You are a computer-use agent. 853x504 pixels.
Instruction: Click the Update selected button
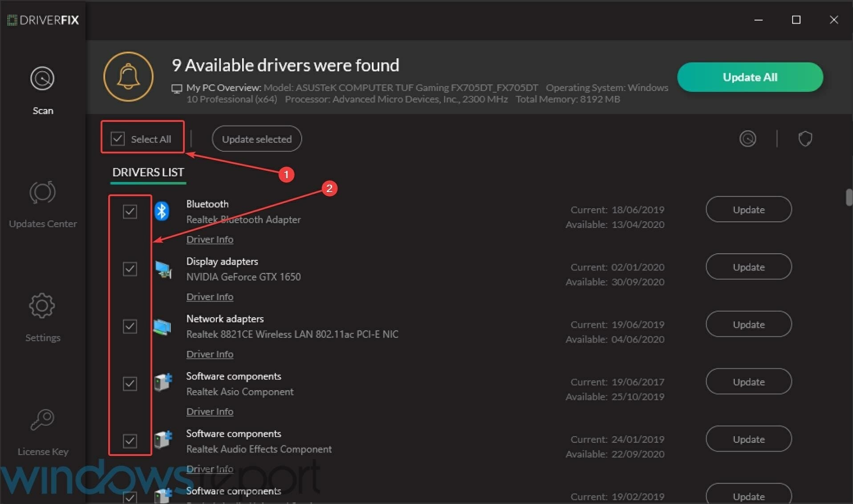257,139
